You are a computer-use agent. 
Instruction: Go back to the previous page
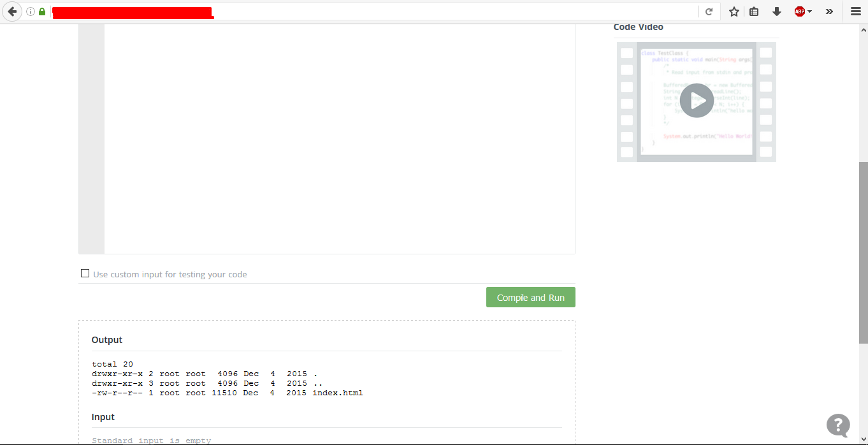tap(12, 11)
